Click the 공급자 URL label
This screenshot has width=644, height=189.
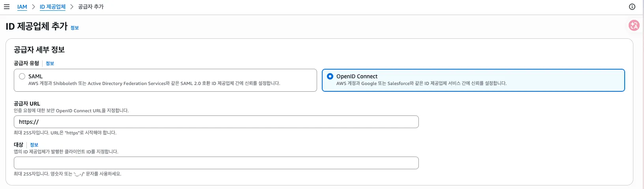tap(27, 104)
